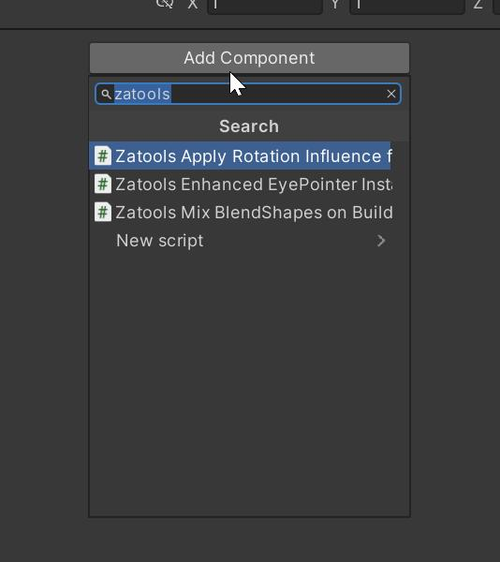Click the Y axis label
The width and height of the screenshot is (500, 562).
[335, 4]
